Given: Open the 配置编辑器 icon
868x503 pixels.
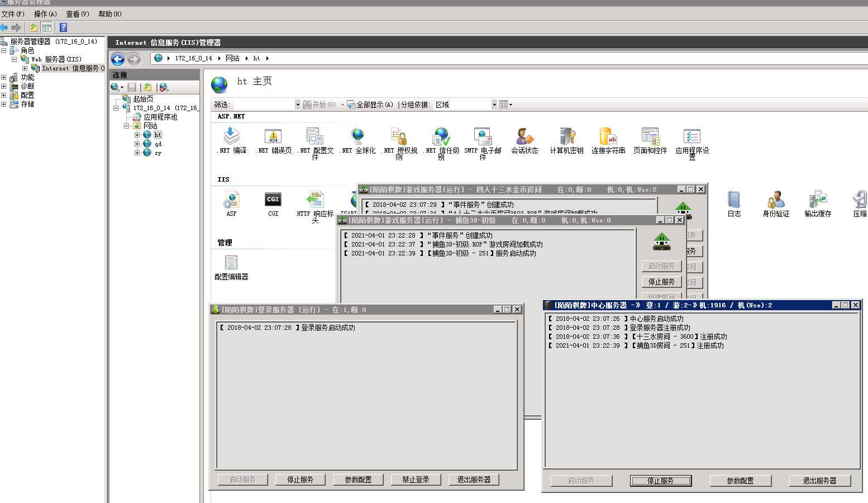Looking at the screenshot, I should coord(231,263).
